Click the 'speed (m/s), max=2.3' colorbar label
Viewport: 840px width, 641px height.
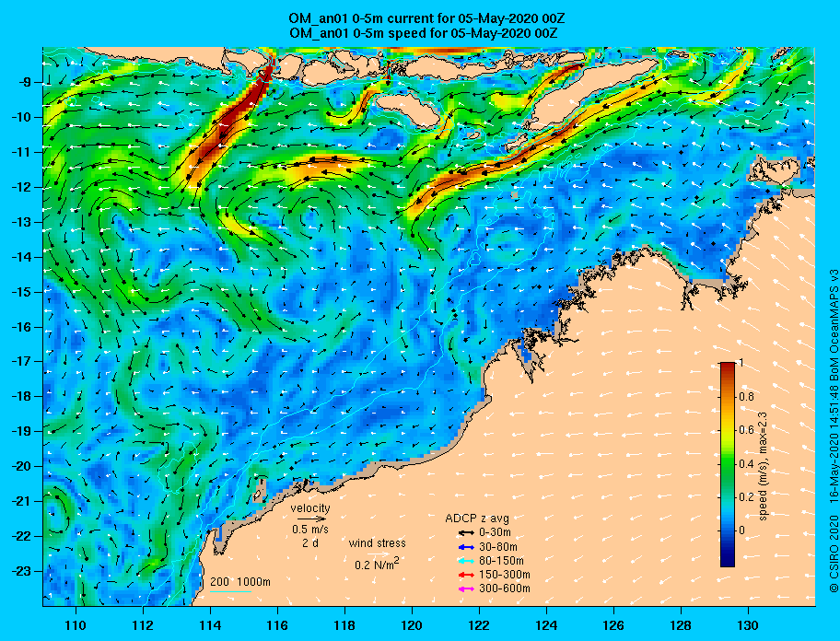click(x=764, y=468)
